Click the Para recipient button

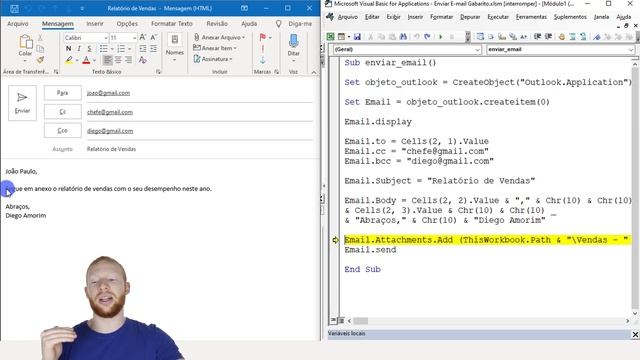(x=62, y=93)
